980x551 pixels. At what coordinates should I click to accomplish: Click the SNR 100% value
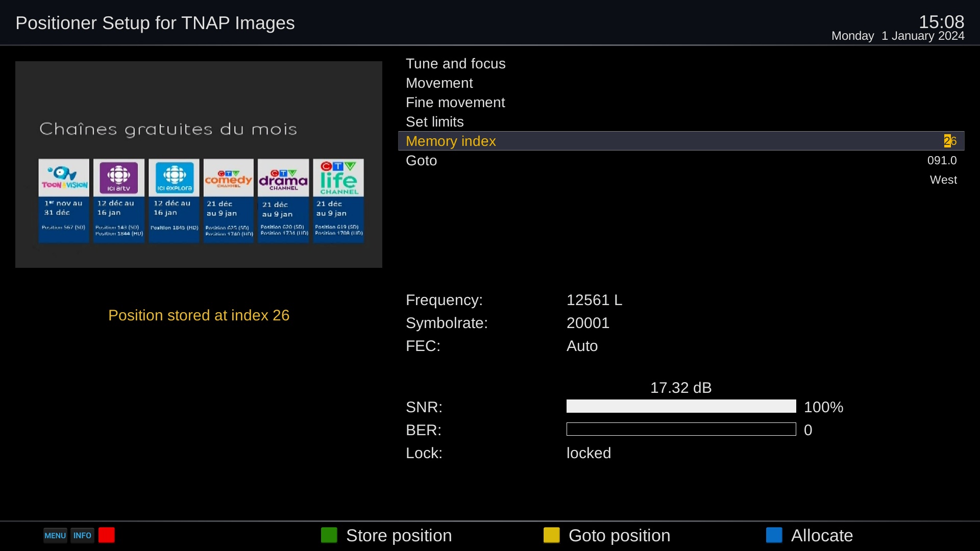(x=823, y=407)
